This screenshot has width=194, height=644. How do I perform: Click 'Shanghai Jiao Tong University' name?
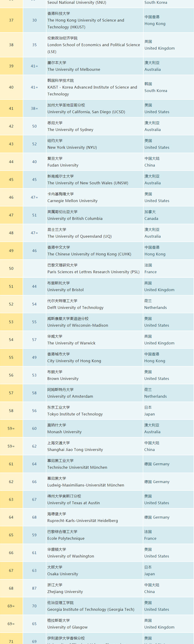(x=75, y=450)
